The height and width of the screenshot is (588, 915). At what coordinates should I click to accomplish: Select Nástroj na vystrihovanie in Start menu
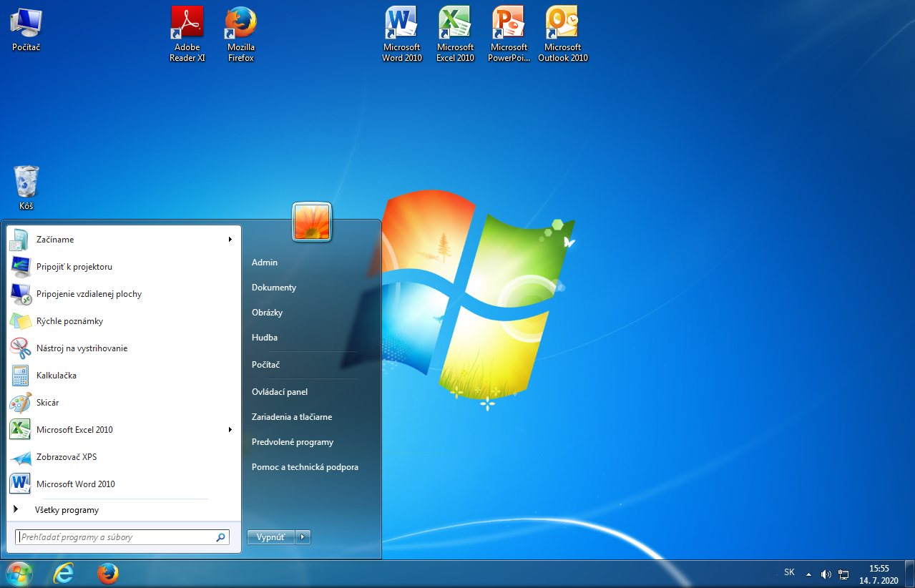(82, 348)
